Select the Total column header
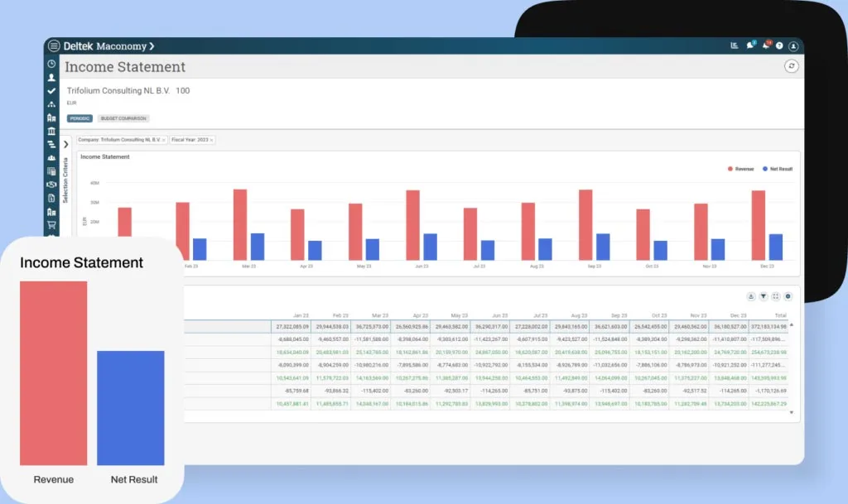Viewport: 848px width, 504px height. pos(780,315)
